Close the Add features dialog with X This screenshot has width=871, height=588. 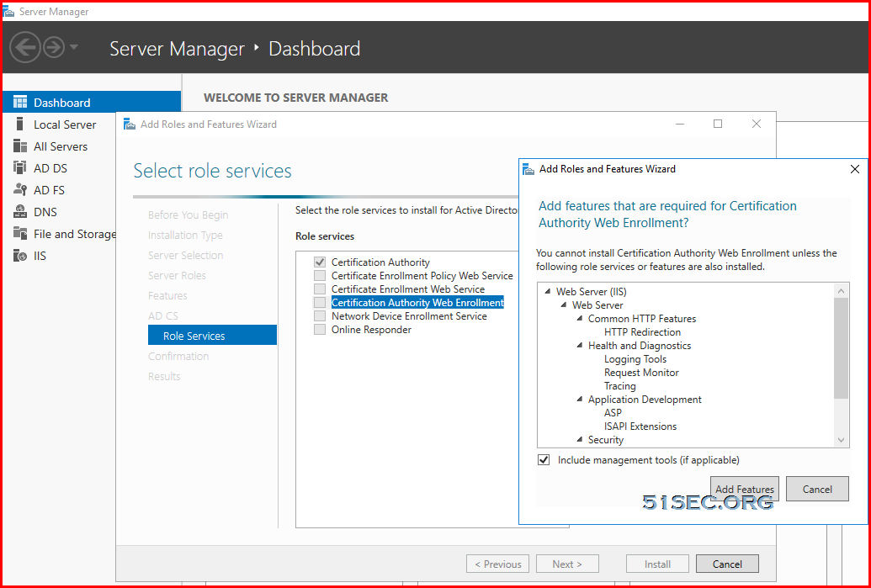pos(855,169)
